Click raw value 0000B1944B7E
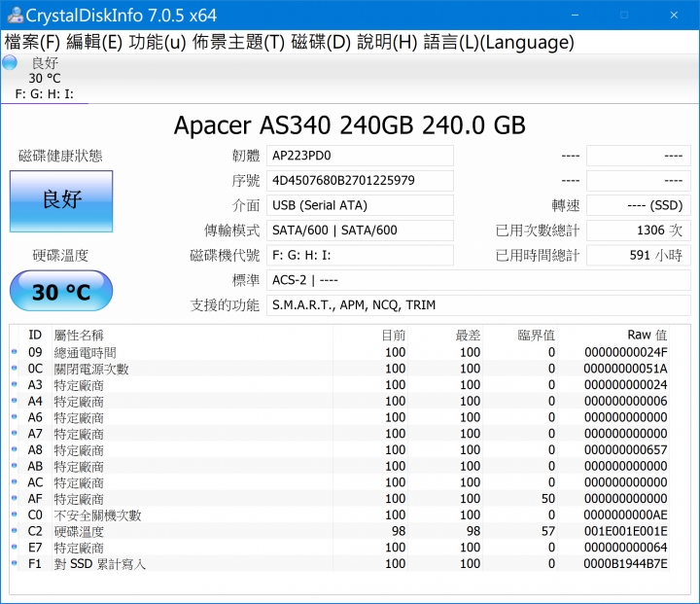 click(x=626, y=563)
